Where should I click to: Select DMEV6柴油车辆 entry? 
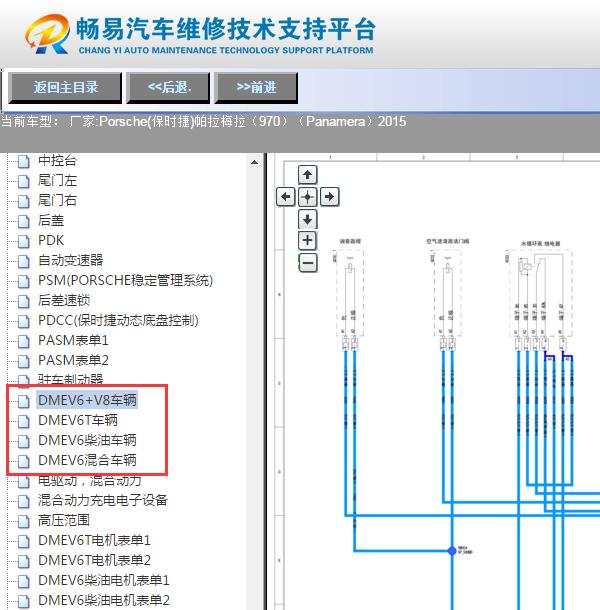click(x=87, y=440)
